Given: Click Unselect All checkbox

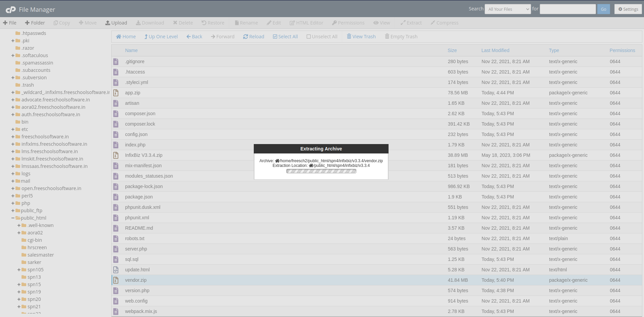Looking at the screenshot, I should click(x=309, y=37).
